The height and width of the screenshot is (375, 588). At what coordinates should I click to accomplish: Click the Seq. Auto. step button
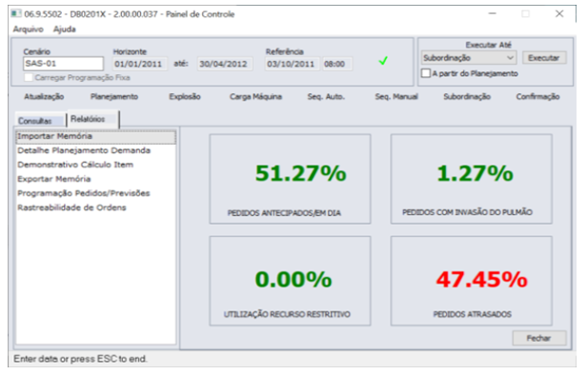[326, 97]
